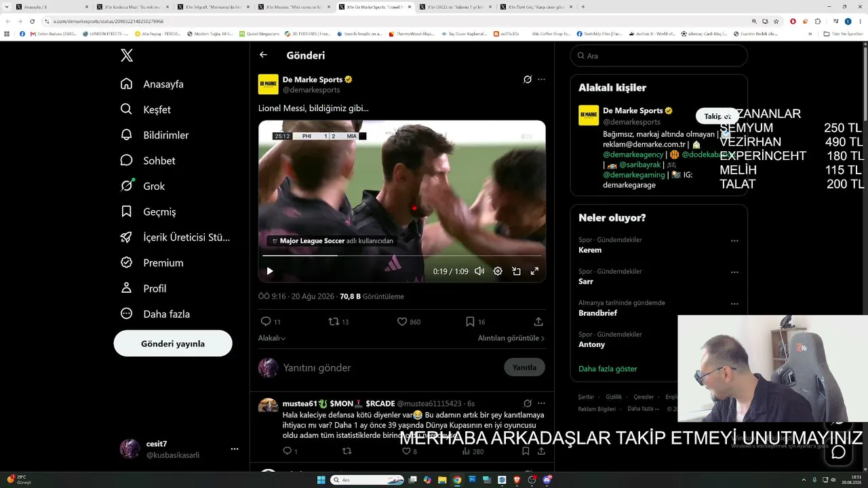This screenshot has width=868, height=488.
Task: Open Discord from the taskbar
Action: pos(547,480)
